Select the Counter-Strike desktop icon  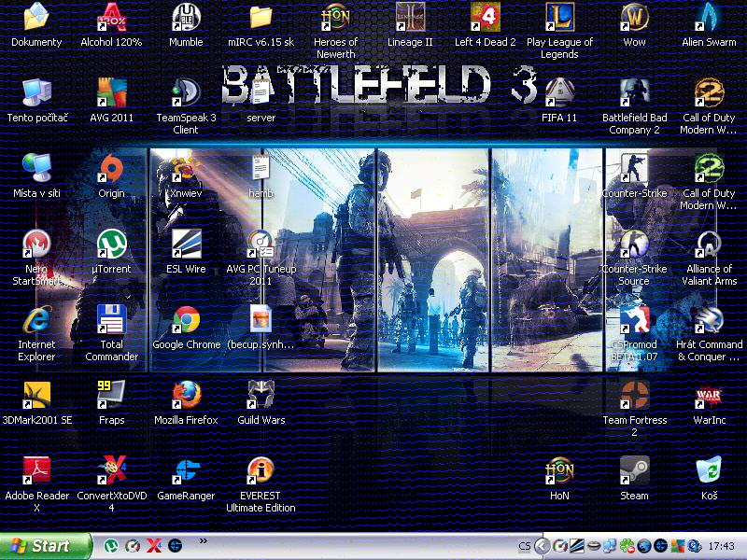coord(635,169)
